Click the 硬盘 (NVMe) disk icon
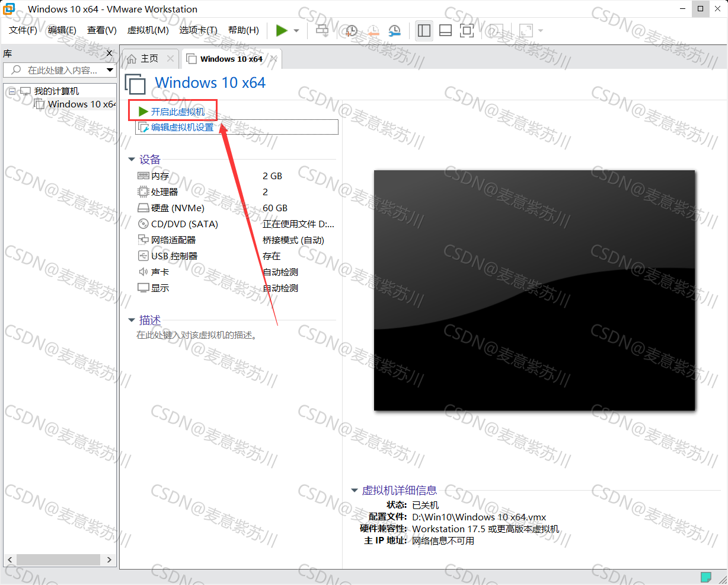 (143, 208)
